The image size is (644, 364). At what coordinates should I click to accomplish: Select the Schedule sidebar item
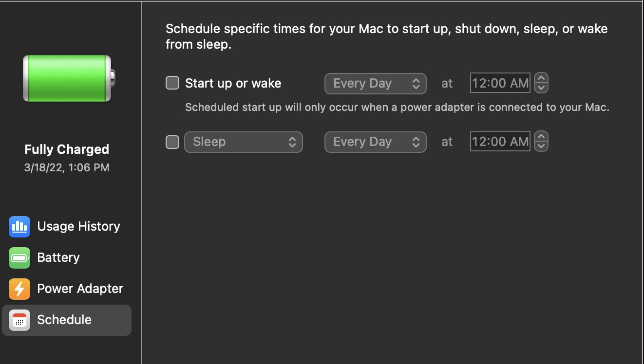(x=64, y=320)
